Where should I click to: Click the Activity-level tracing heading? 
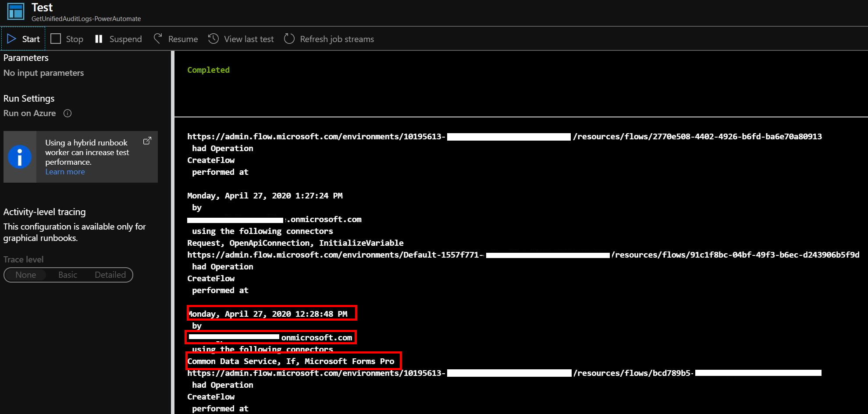pyautogui.click(x=45, y=212)
